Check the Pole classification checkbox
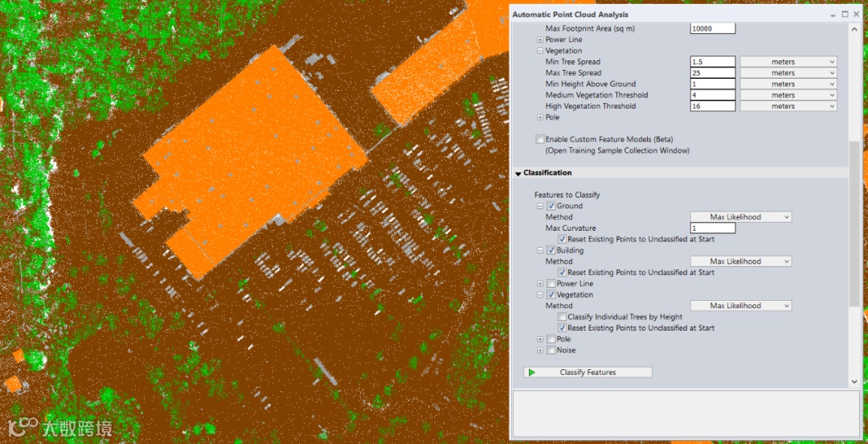This screenshot has width=868, height=444. point(551,339)
